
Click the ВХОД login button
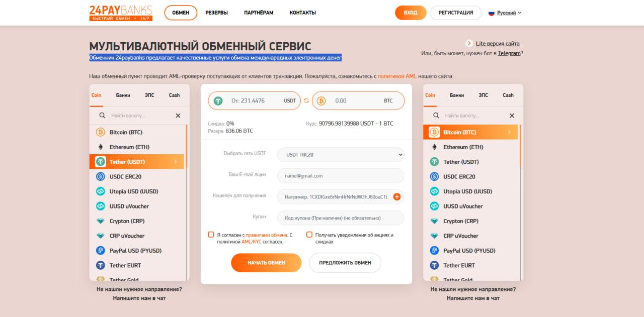(411, 13)
